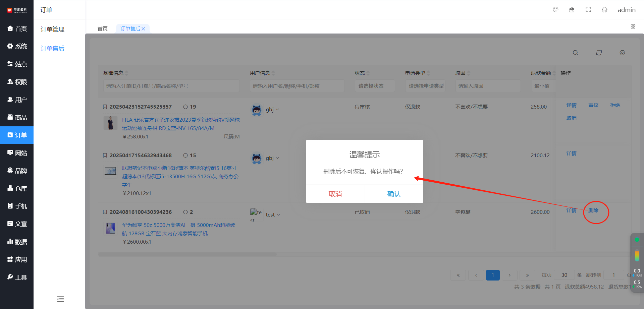The image size is (644, 309).
Task: Open 订单管理 in the submenu
Action: coord(53,29)
